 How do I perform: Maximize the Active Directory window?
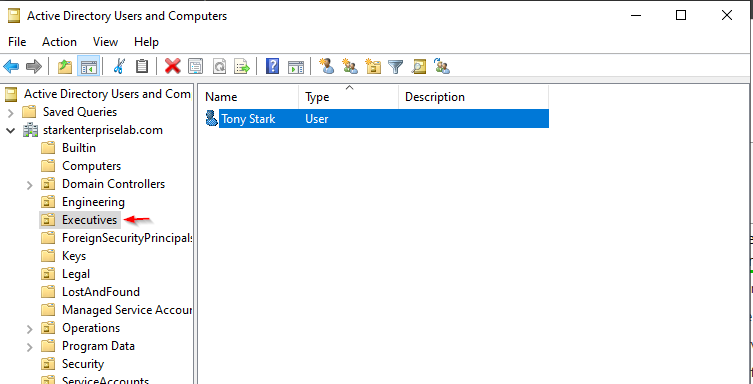coord(680,15)
